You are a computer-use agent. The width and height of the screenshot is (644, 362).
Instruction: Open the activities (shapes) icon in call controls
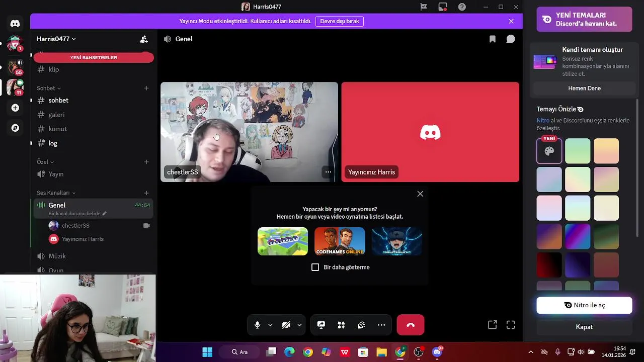pyautogui.click(x=341, y=325)
